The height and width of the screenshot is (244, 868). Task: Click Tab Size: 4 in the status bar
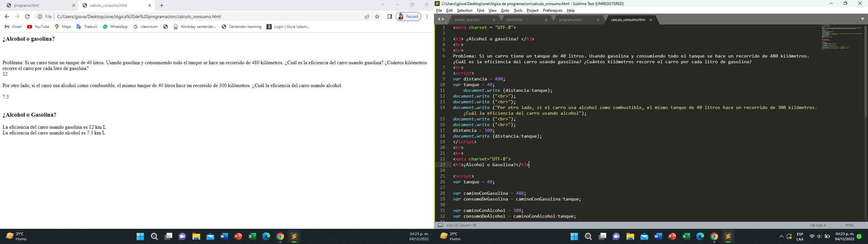coord(817,225)
